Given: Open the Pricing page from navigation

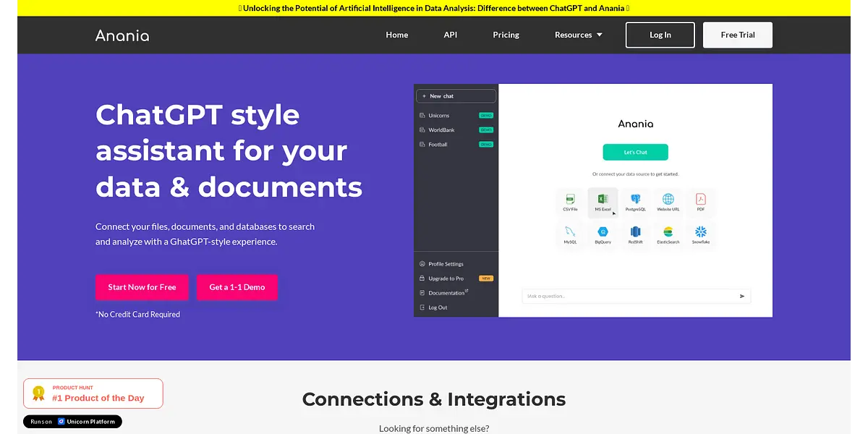Looking at the screenshot, I should [x=506, y=35].
